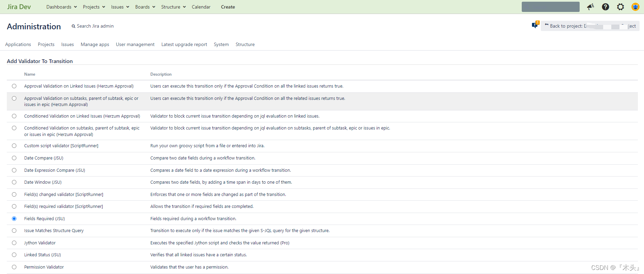Select Date Expression Compare (JSU) radio
This screenshot has height=274, width=644.
click(x=14, y=170)
